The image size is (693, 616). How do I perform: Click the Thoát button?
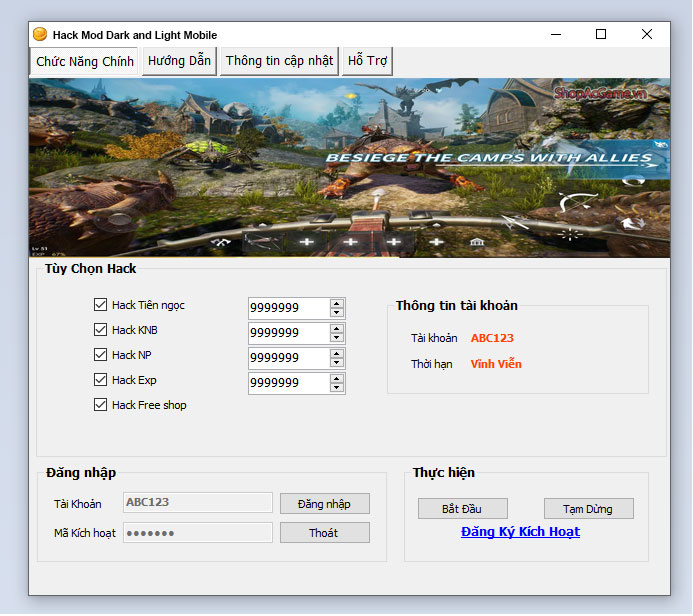[x=325, y=533]
